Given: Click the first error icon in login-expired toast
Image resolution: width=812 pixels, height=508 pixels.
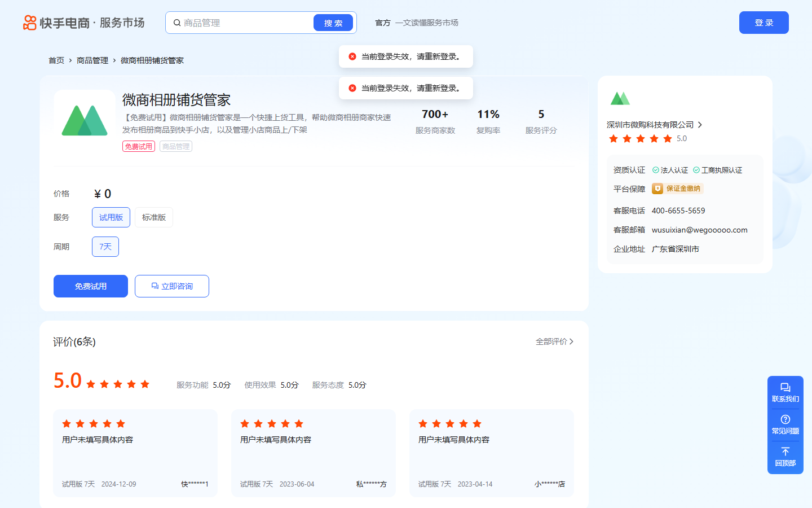Looking at the screenshot, I should [x=352, y=56].
